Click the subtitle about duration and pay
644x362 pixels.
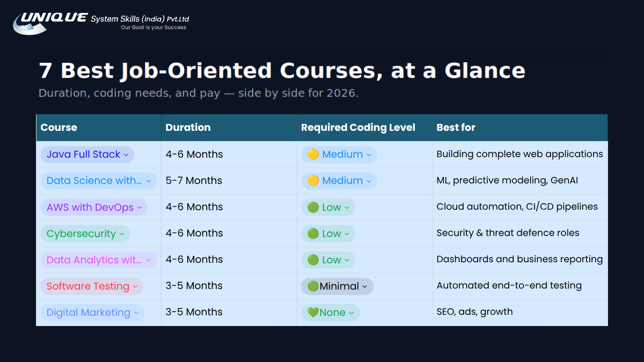(199, 93)
